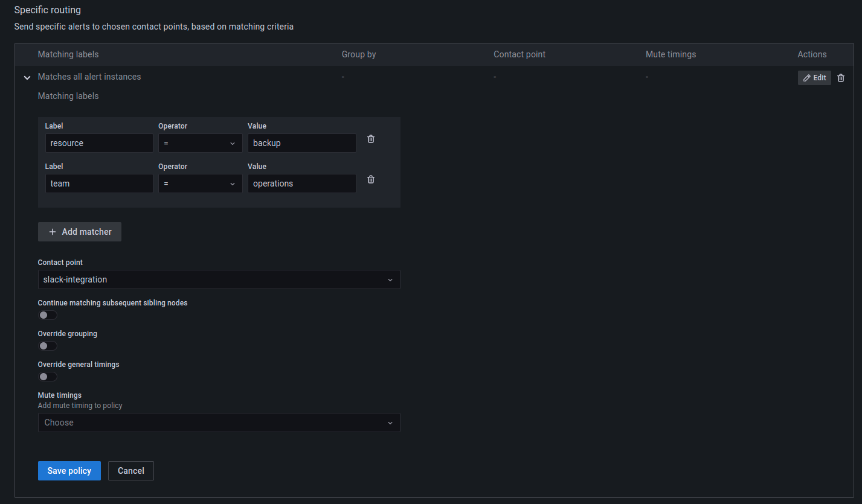Click the Matches all alert instances row

(x=89, y=77)
